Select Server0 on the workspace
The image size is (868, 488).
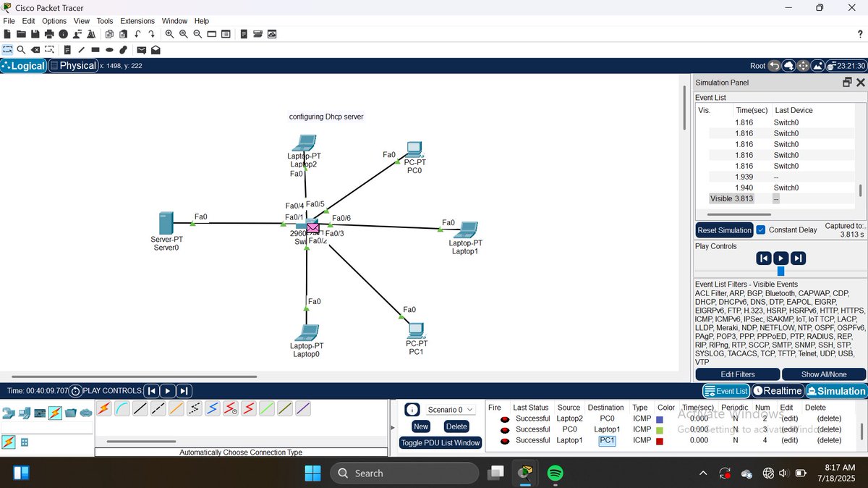click(x=166, y=223)
